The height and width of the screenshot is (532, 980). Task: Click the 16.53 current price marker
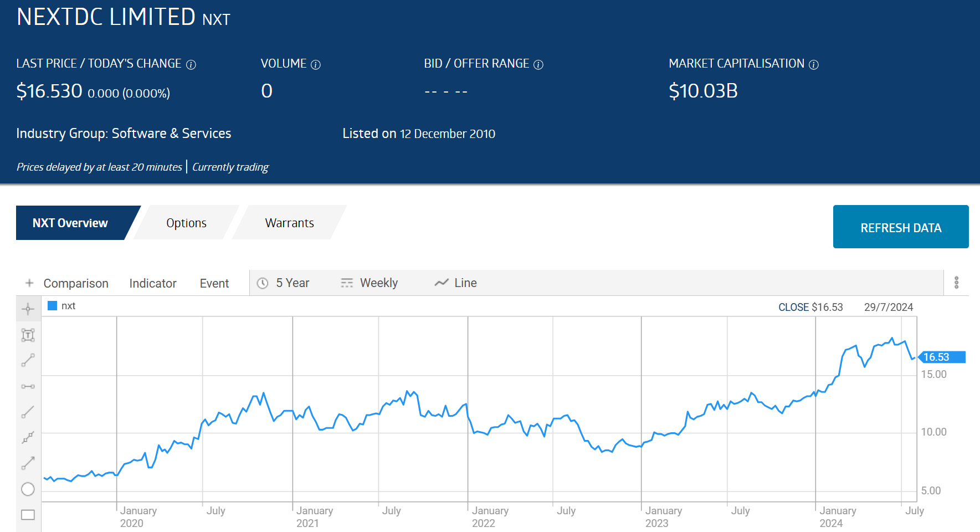click(942, 357)
